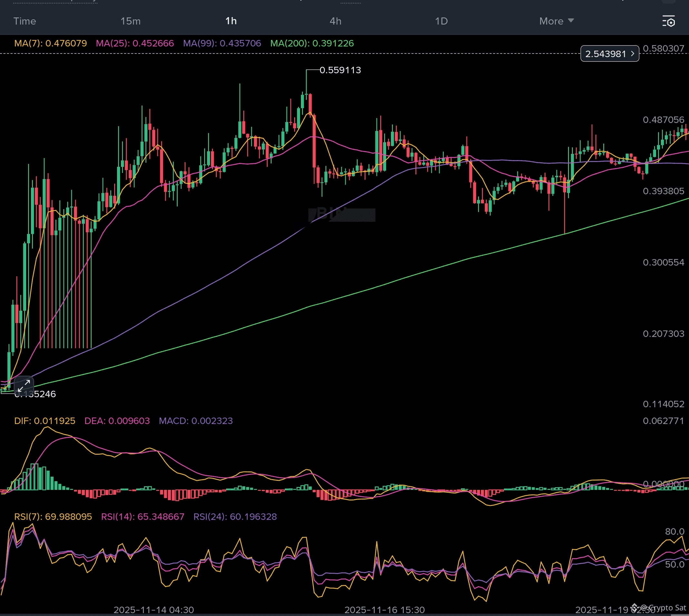This screenshot has width=689, height=616.
Task: Click the MA(99) indicator label
Action: (222, 43)
